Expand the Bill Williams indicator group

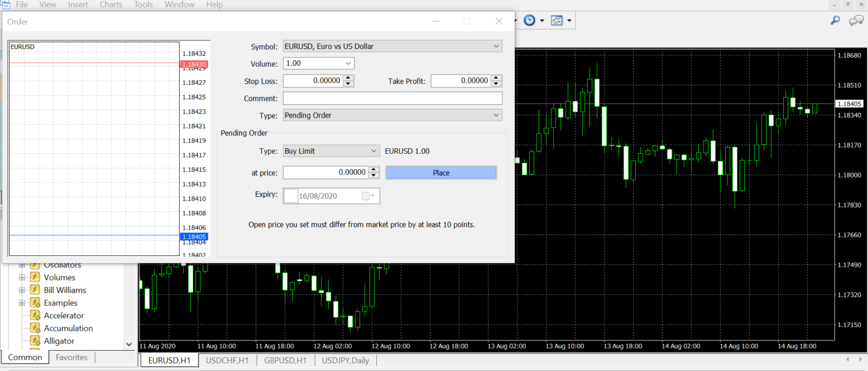[x=21, y=290]
